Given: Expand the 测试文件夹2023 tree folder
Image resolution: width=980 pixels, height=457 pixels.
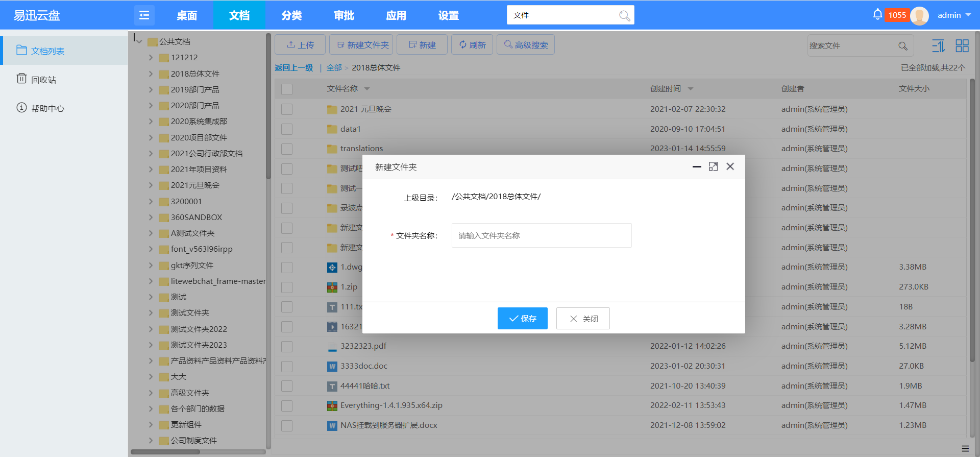Looking at the screenshot, I should pyautogui.click(x=151, y=345).
